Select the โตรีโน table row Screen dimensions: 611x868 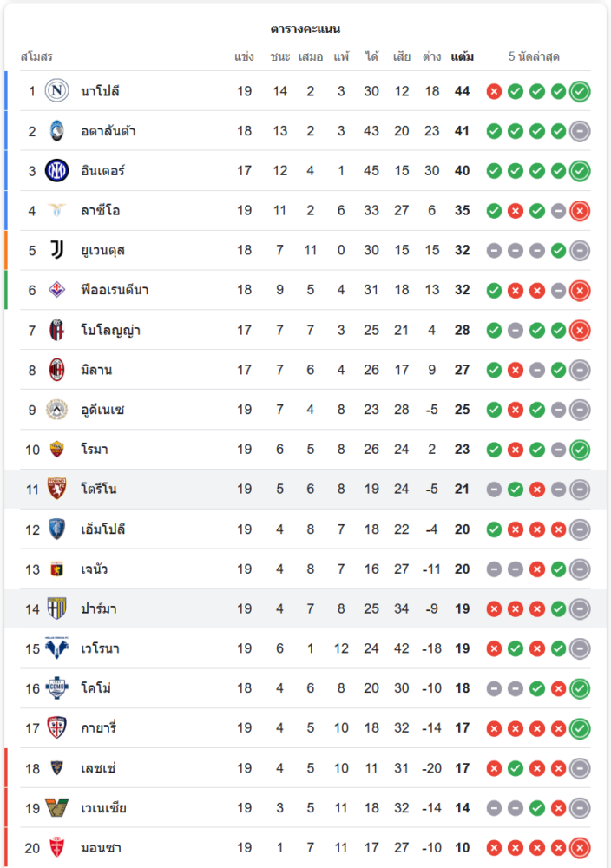click(x=304, y=490)
